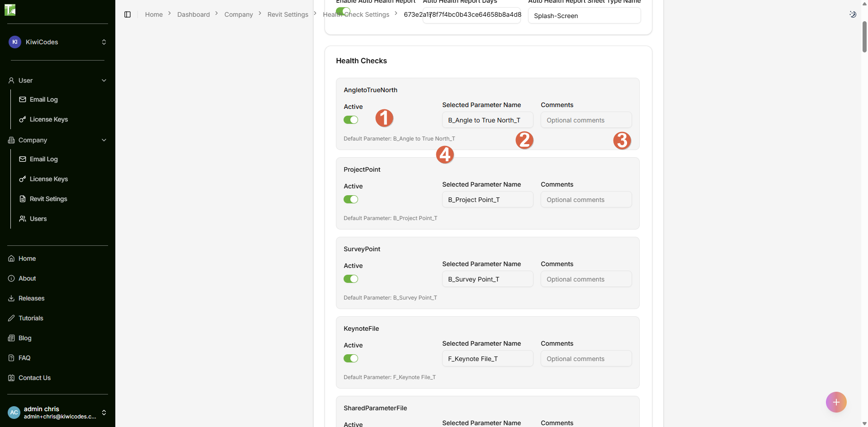The image size is (868, 427).
Task: Click the dark mode moon icon
Action: 853,14
